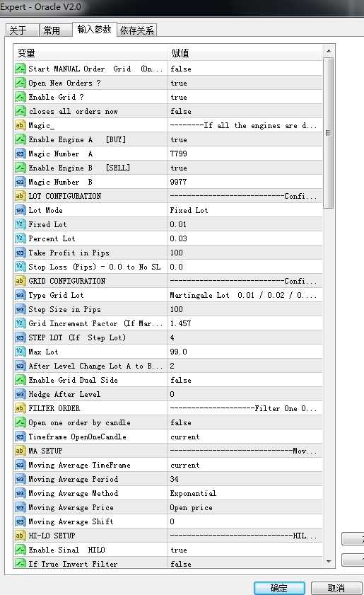The height and width of the screenshot is (595, 364).
Task: Select the 输入参数 tab
Action: click(94, 29)
